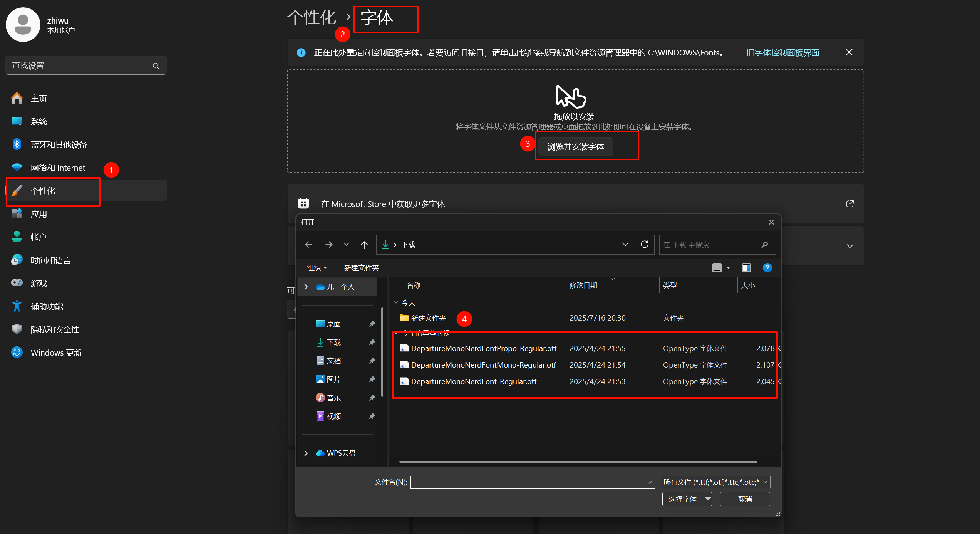Go up one folder level
980x534 pixels.
[x=364, y=245]
